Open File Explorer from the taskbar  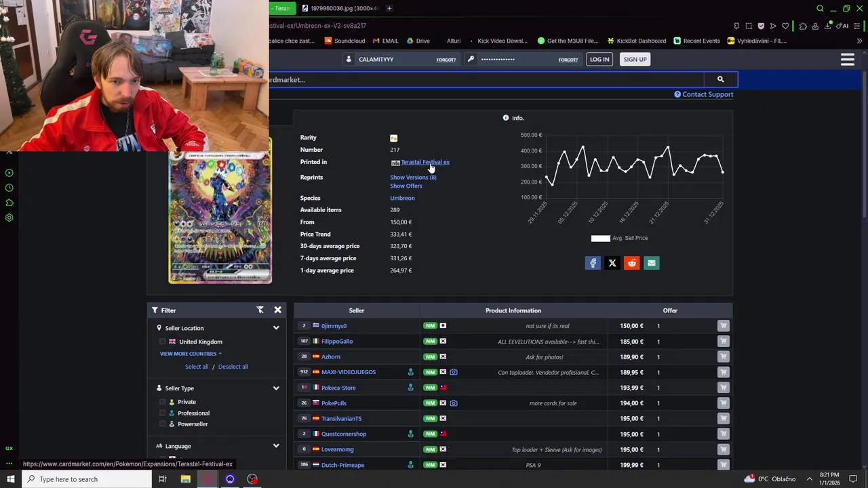[x=185, y=479]
